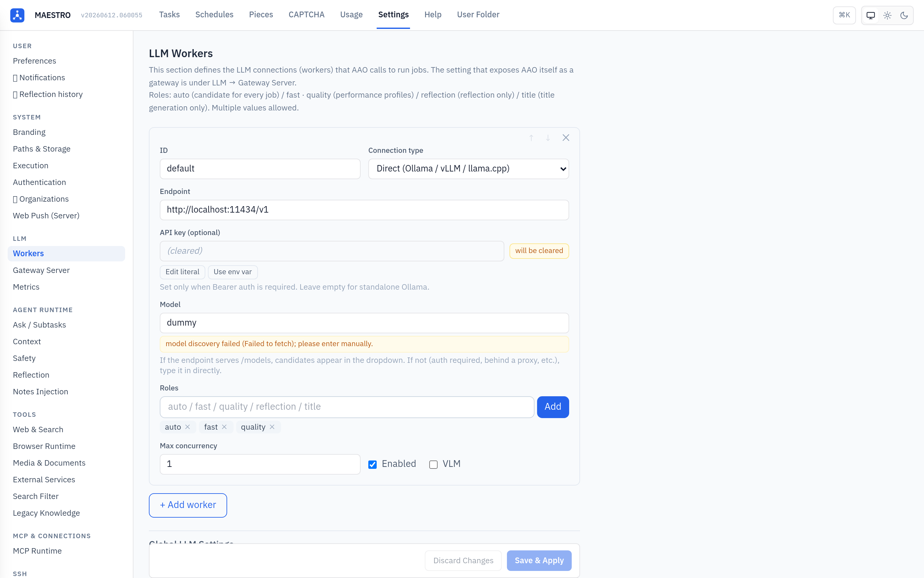The height and width of the screenshot is (578, 924).
Task: Click the Edit literal button
Action: click(182, 272)
